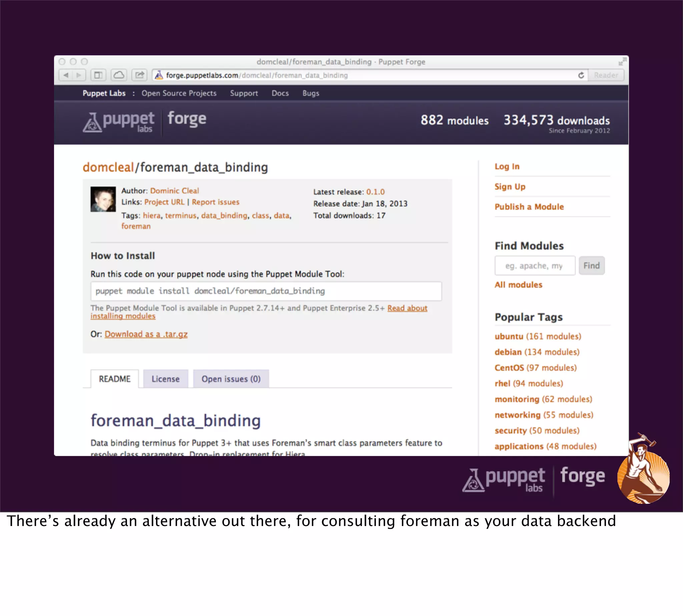Click the site favicon in the address bar
Image resolution: width=683 pixels, height=616 pixels.
(159, 75)
